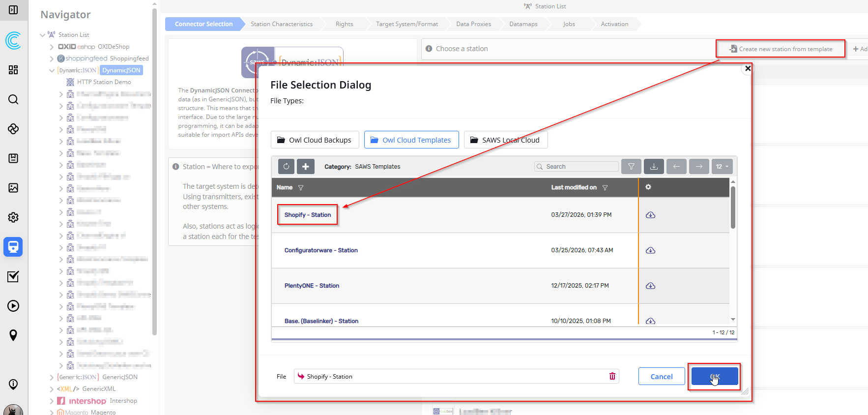Open the lightbulb hint icon in sidebar

pos(13,385)
